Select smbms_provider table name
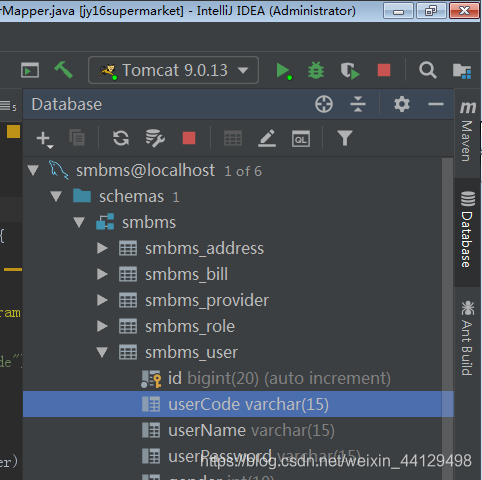The width and height of the screenshot is (482, 480). (207, 301)
